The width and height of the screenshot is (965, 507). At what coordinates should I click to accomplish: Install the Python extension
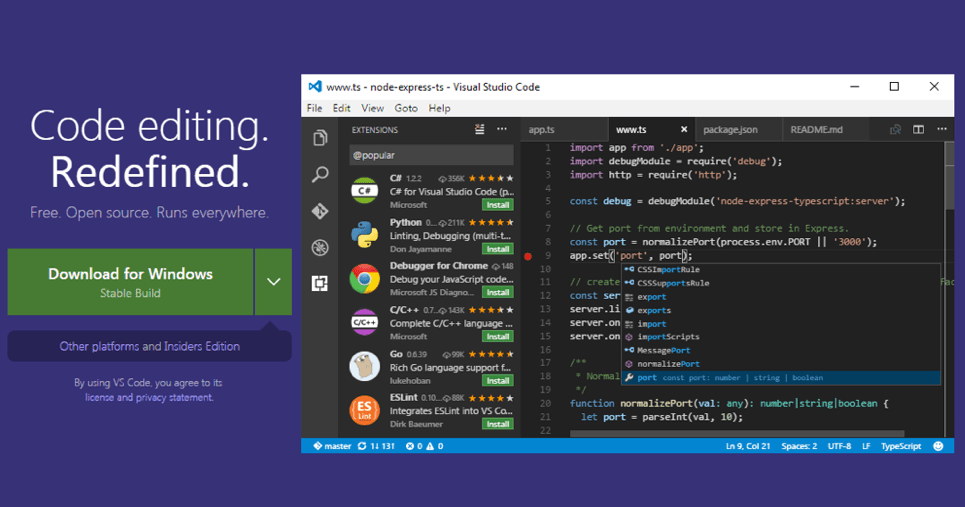click(x=498, y=249)
